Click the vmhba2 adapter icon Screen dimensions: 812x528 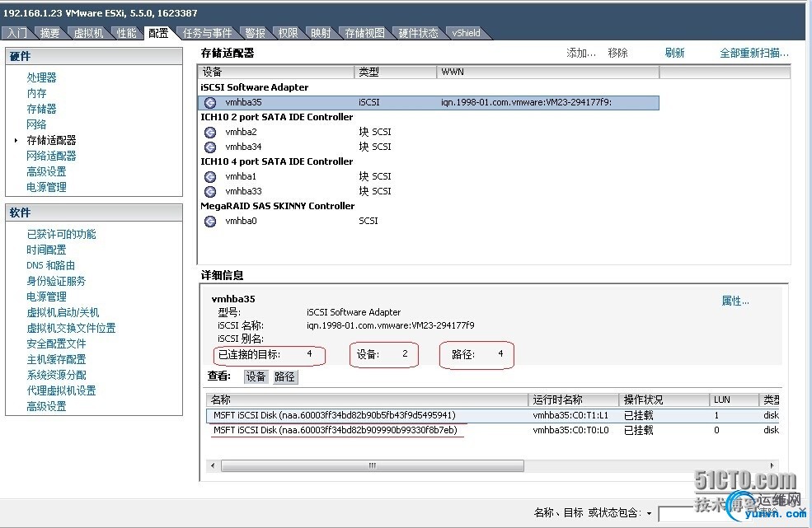(209, 132)
